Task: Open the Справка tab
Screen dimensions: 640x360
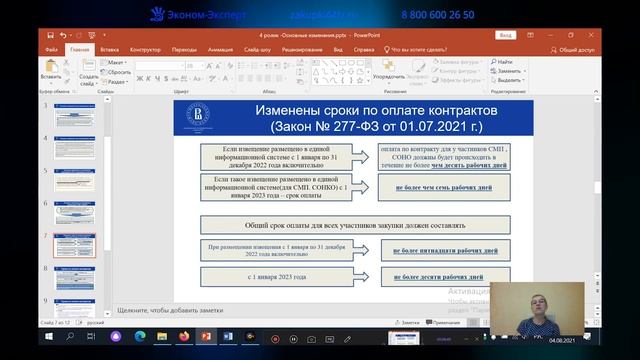Action: click(364, 50)
